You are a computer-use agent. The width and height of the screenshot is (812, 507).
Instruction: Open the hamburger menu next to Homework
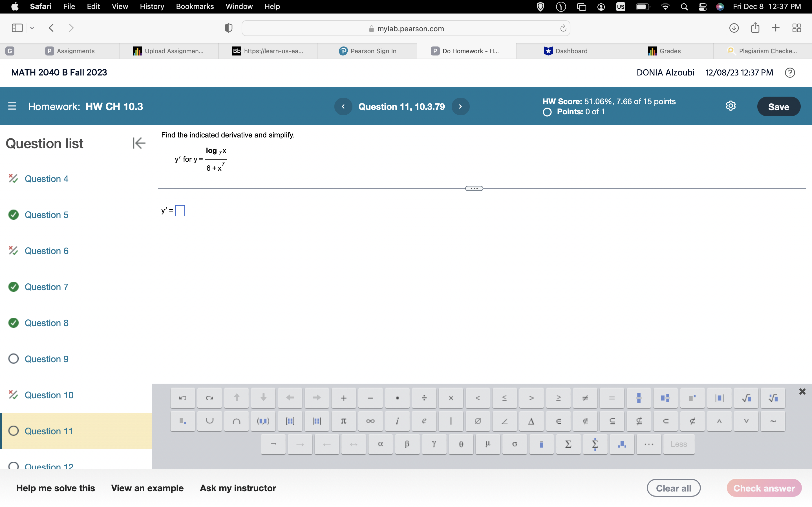[12, 106]
